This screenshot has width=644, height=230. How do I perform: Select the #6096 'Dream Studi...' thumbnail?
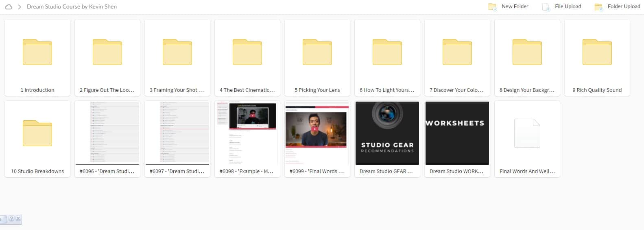(x=107, y=133)
